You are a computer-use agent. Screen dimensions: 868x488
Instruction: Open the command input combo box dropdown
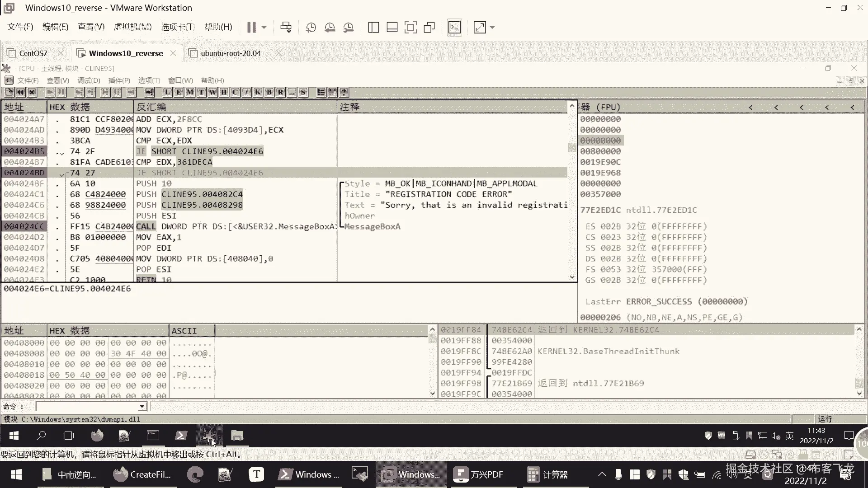[142, 407]
